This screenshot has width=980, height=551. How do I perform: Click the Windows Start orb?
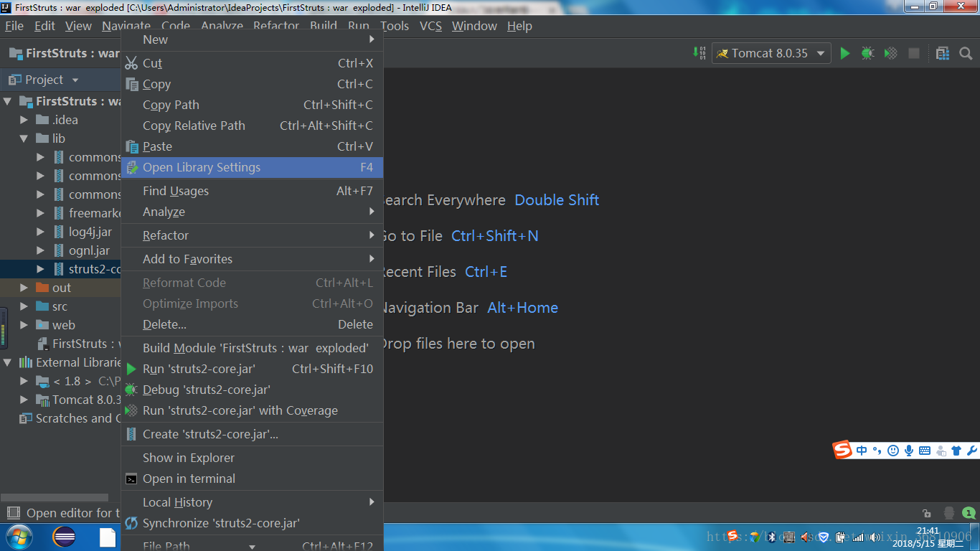tap(19, 537)
